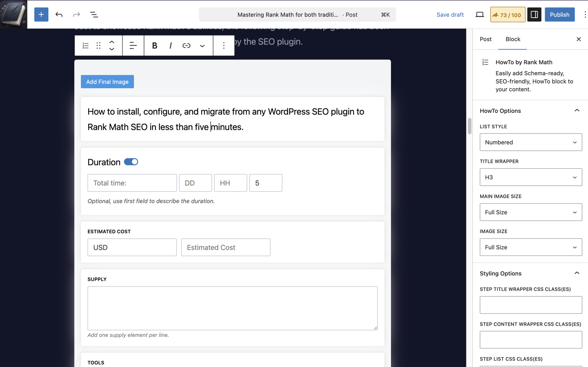Focus the minutes field containing 5
588x367 pixels.
[266, 183]
